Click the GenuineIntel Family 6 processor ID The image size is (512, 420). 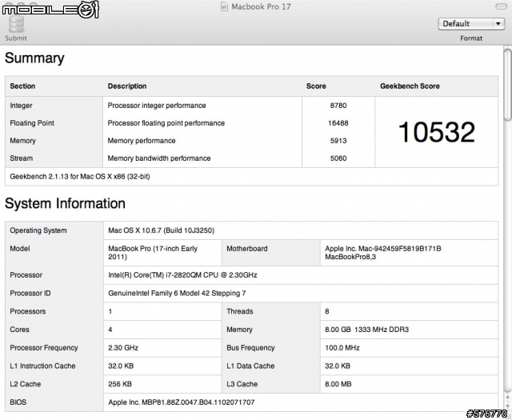pyautogui.click(x=177, y=294)
